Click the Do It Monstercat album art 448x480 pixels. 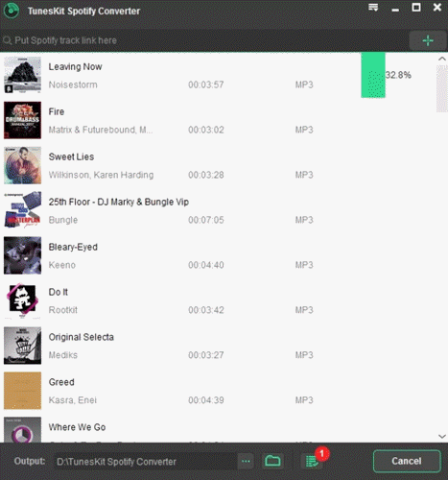coord(22,300)
